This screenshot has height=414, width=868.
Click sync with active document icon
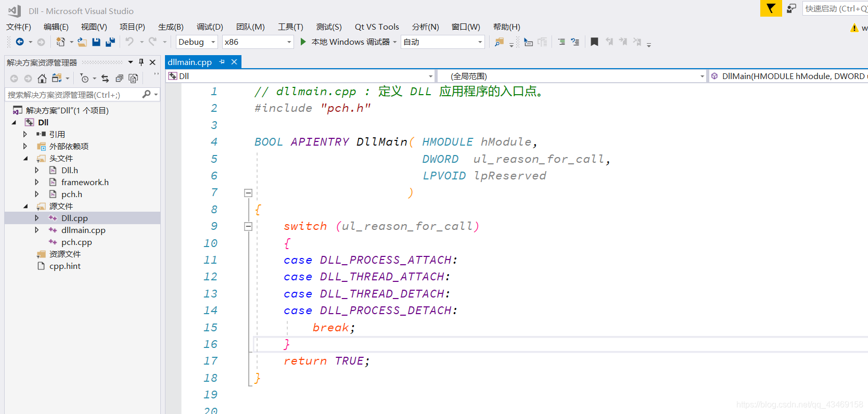[x=105, y=79]
